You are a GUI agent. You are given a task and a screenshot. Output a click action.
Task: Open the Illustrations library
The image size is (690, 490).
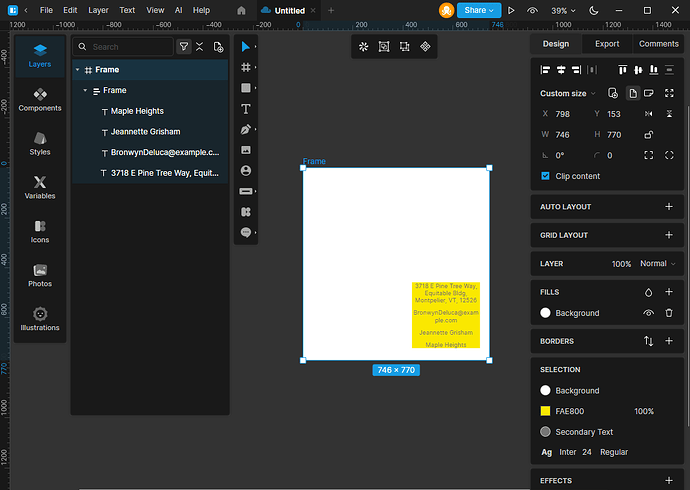click(x=40, y=318)
